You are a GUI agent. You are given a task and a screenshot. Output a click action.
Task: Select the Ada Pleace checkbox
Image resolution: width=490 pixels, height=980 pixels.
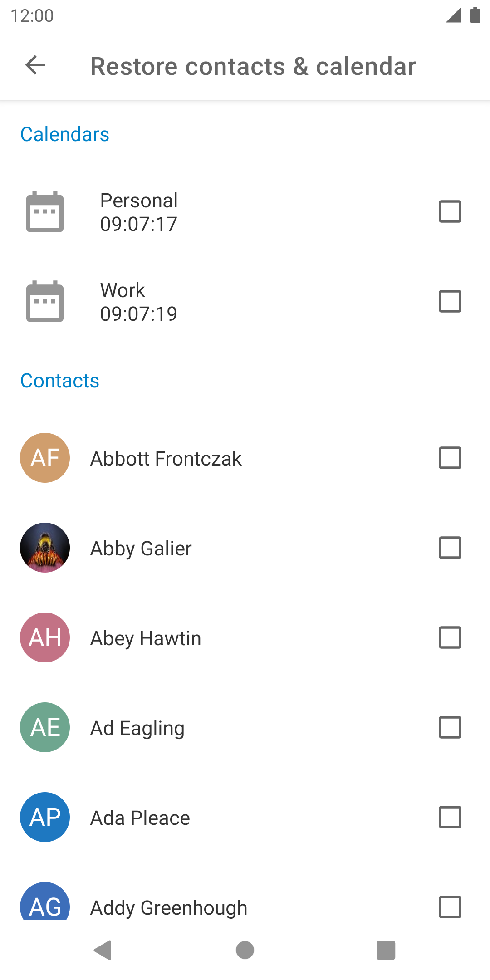coord(450,817)
